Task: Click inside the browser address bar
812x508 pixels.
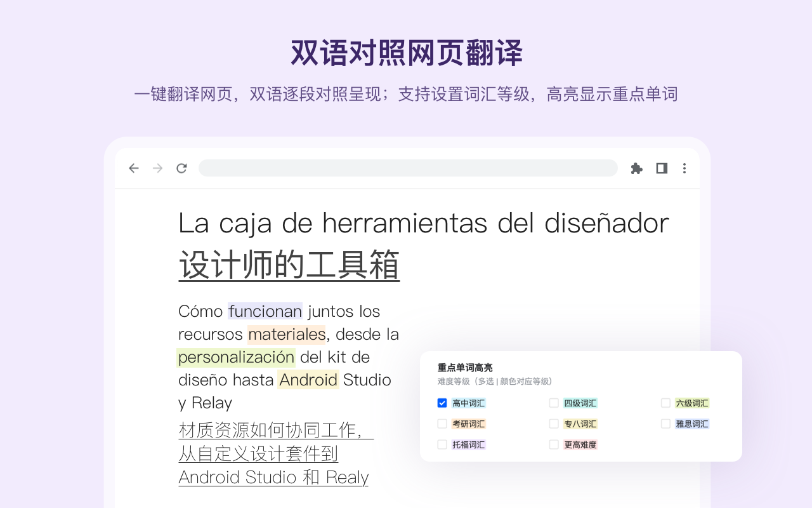Action: (x=409, y=168)
